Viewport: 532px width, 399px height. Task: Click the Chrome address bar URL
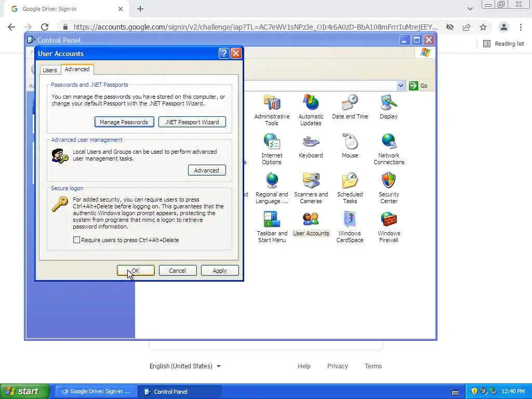click(255, 27)
